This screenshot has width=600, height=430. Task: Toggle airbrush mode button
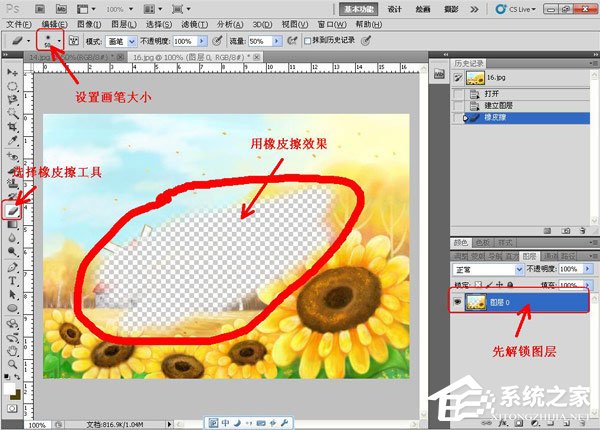tap(292, 41)
